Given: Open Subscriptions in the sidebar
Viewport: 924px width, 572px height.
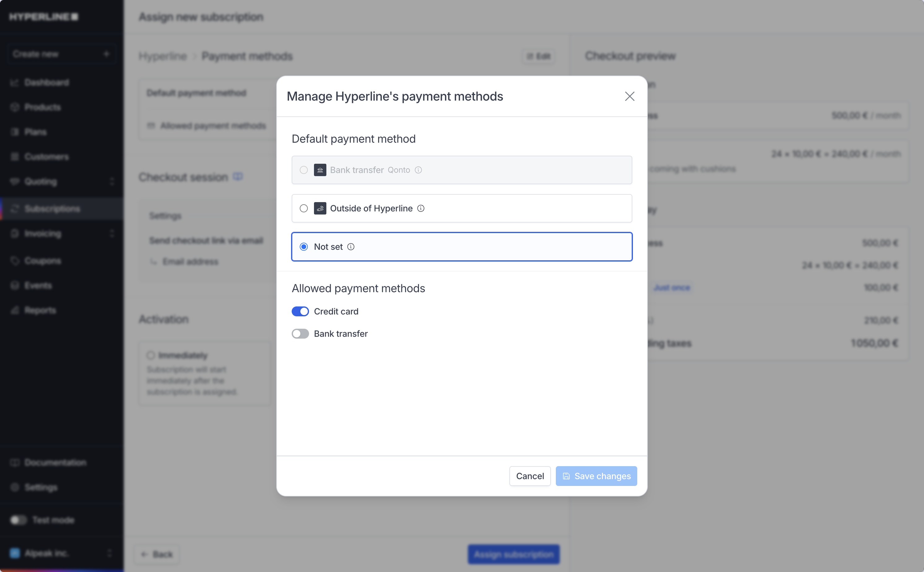Looking at the screenshot, I should [52, 209].
